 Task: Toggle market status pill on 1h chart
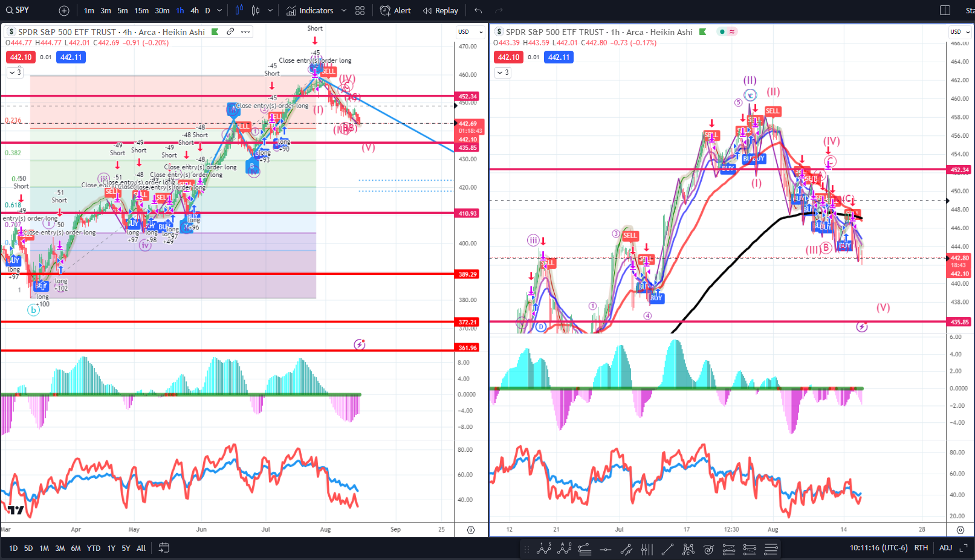[x=727, y=31]
